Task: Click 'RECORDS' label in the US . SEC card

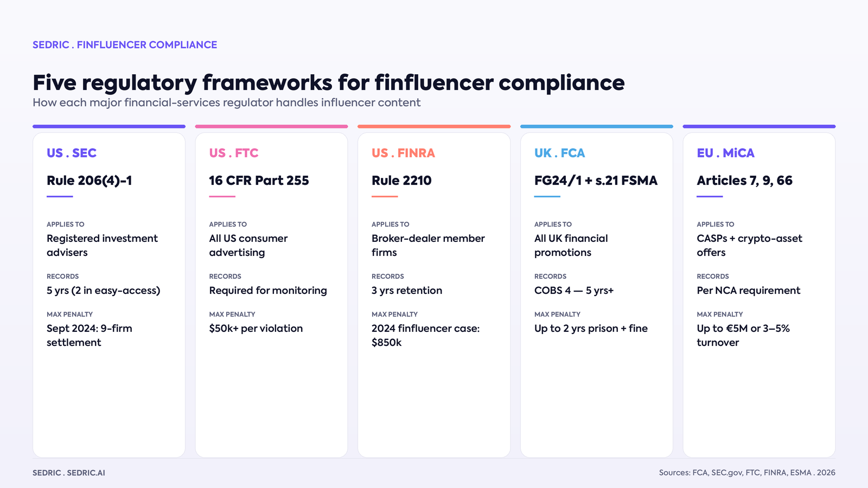Action: click(63, 277)
